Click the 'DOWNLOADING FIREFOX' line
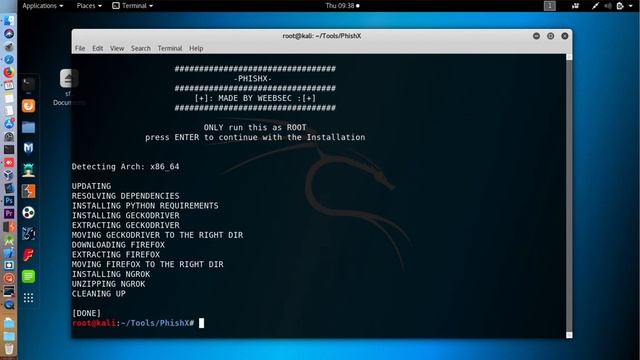 (118, 244)
